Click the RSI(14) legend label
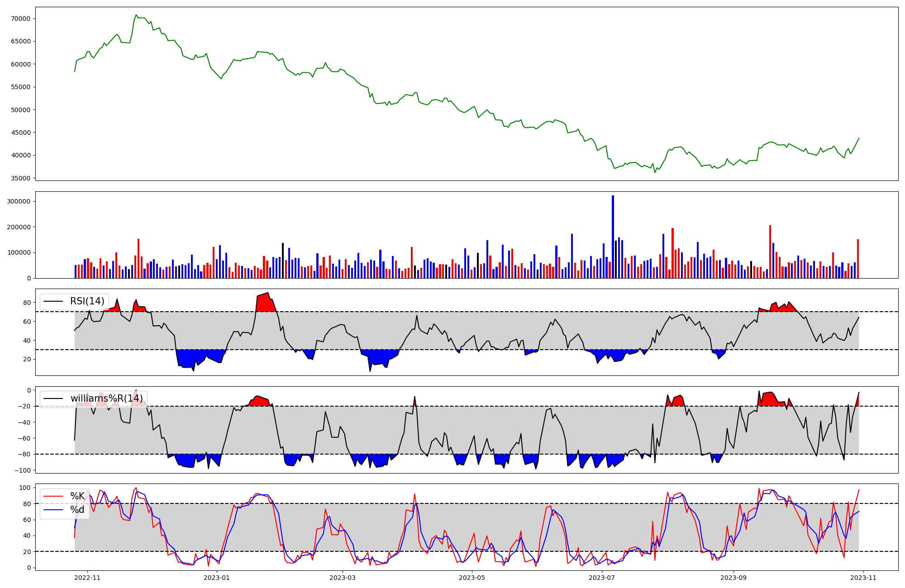This screenshot has height=588, width=905. (87, 301)
